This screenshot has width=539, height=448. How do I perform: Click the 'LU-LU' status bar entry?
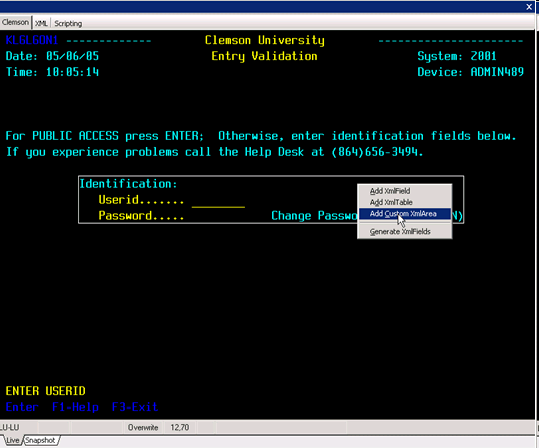coord(10,427)
